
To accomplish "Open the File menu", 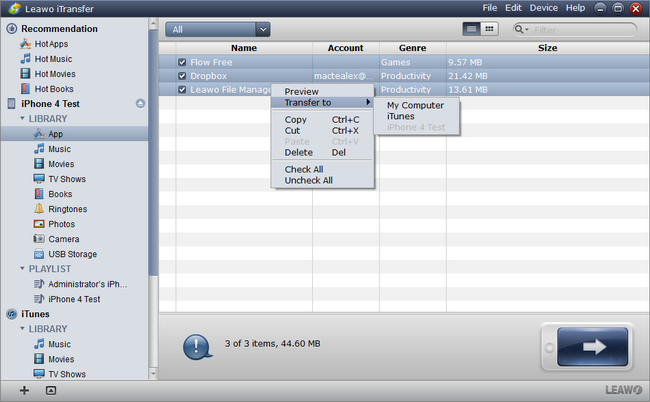I will pyautogui.click(x=490, y=8).
